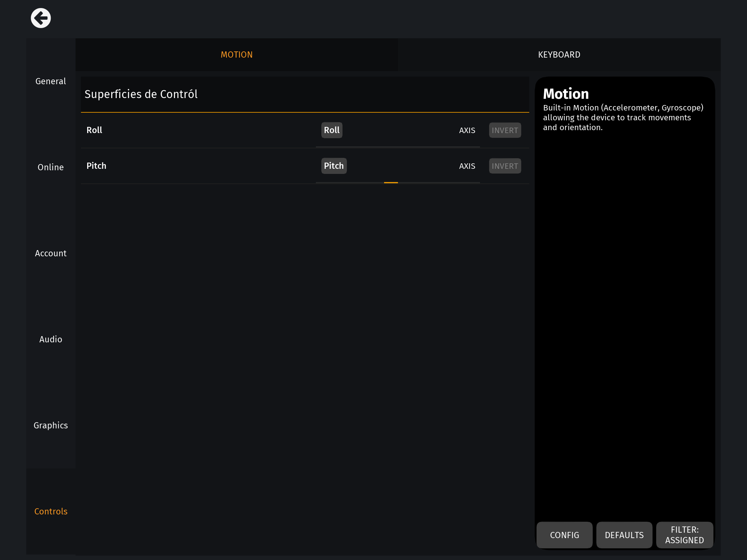Click the Roll axis indicator bar
Screen dimensions: 747x560
[x=398, y=147]
